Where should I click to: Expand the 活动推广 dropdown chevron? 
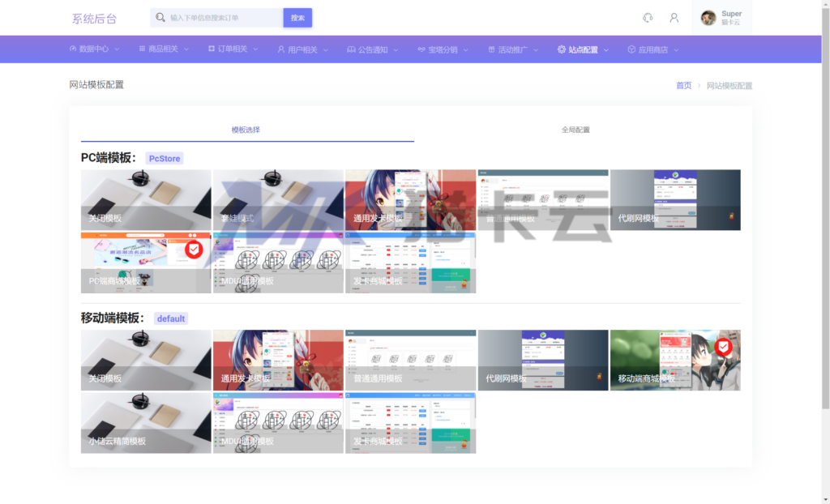tap(536, 49)
